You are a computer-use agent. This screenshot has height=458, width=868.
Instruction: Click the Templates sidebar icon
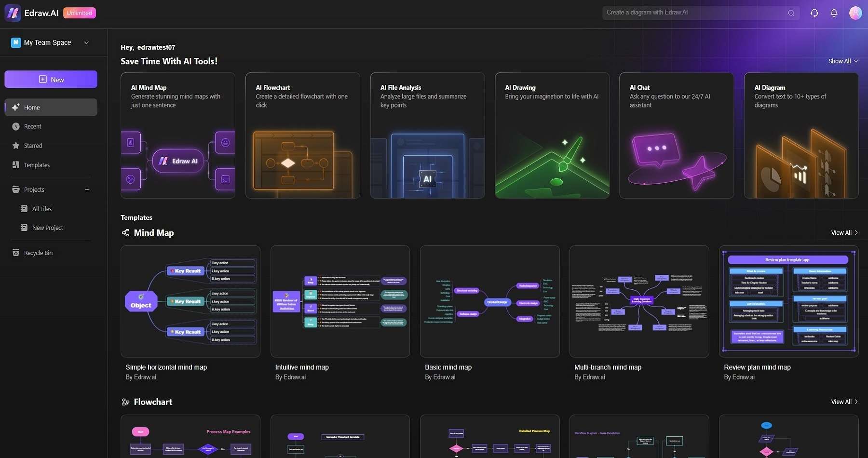click(x=16, y=165)
